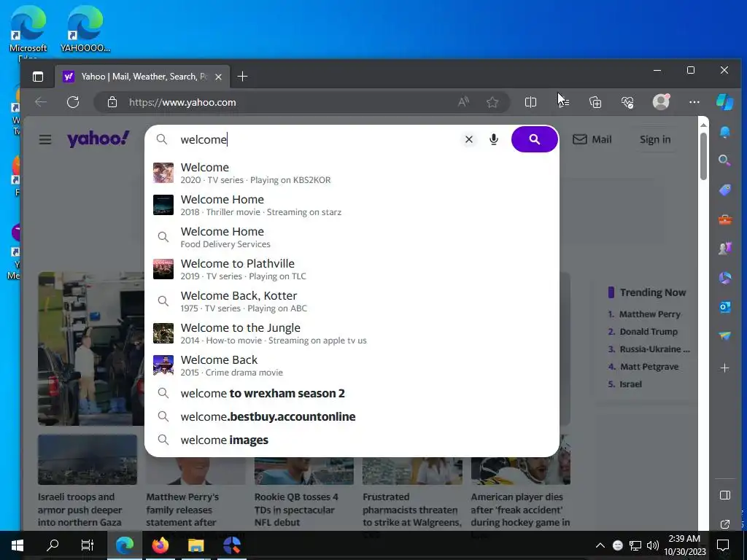Open Edge Collections icon

pos(595,102)
